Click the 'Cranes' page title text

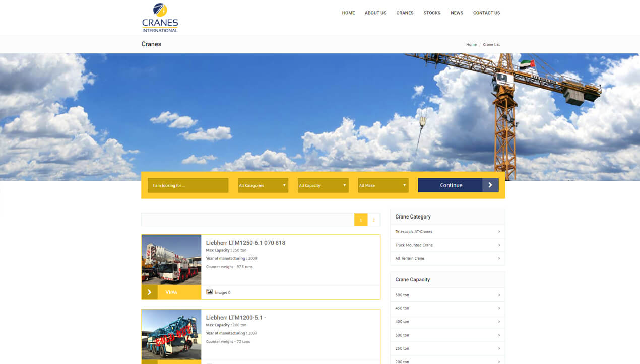(151, 44)
